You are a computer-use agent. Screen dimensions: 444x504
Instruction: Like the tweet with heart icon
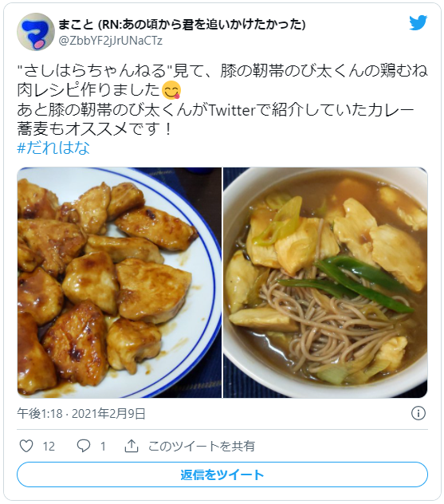tap(26, 446)
